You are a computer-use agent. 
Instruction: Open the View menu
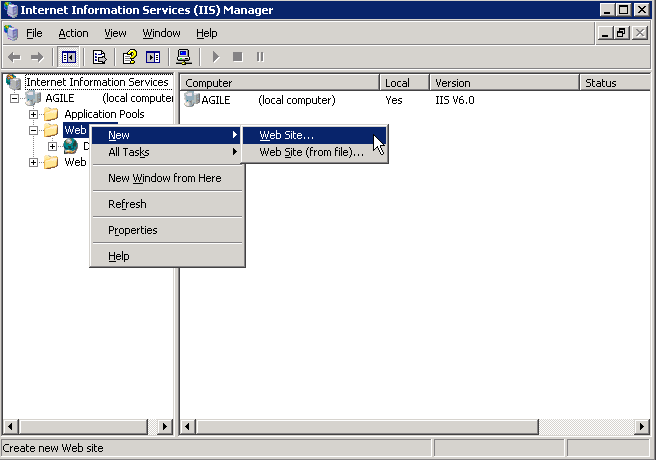click(115, 33)
